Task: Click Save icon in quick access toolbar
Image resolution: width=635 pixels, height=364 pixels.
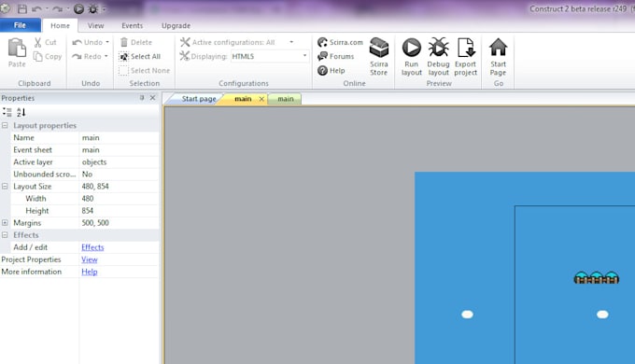Action: pyautogui.click(x=22, y=8)
